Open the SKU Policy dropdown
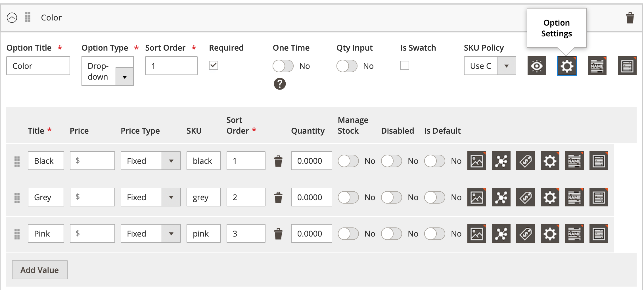Viewport: 644px width, 290px height. point(490,66)
